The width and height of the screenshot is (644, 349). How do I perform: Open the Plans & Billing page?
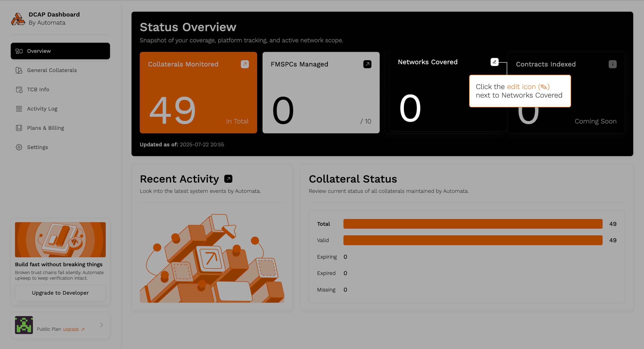[45, 128]
